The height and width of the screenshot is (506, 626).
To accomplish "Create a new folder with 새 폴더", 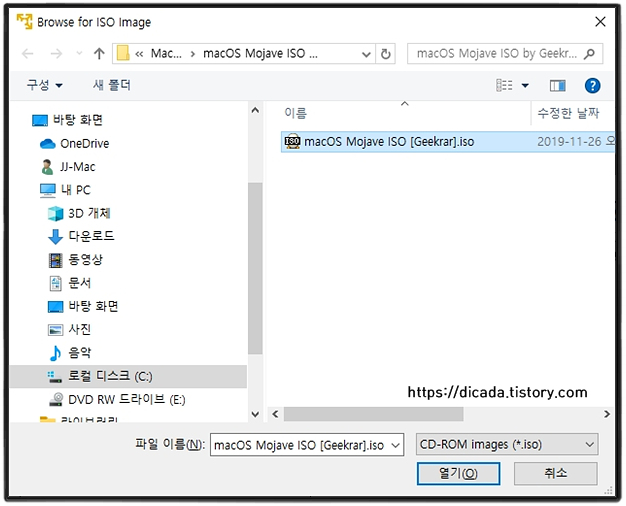I will coord(111,85).
